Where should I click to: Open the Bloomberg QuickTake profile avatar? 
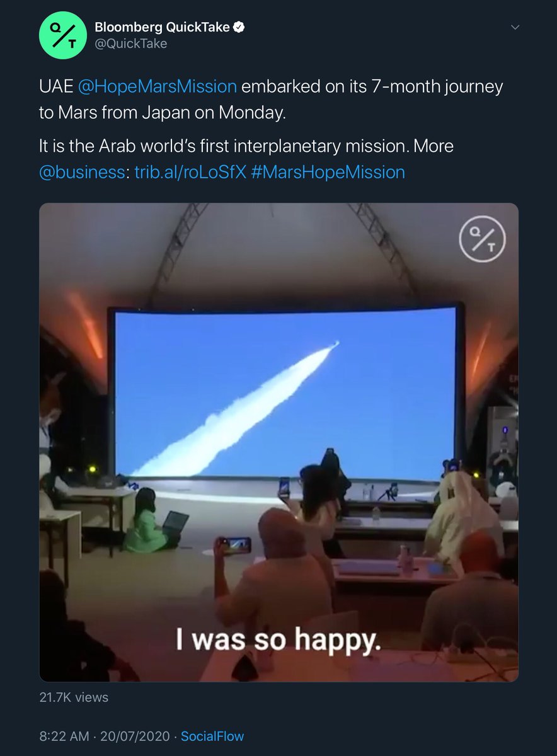point(62,35)
